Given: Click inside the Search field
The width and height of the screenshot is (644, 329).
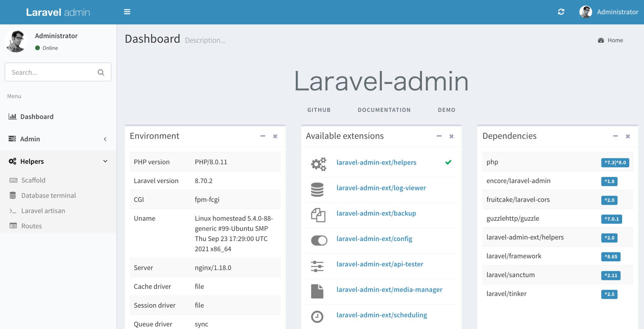Looking at the screenshot, I should coord(50,72).
